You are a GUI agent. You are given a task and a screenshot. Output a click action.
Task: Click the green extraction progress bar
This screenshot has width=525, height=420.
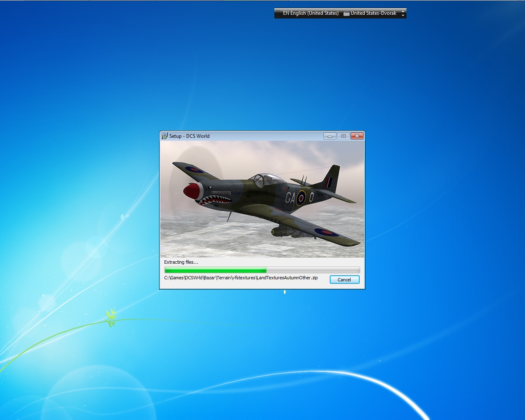(262, 270)
